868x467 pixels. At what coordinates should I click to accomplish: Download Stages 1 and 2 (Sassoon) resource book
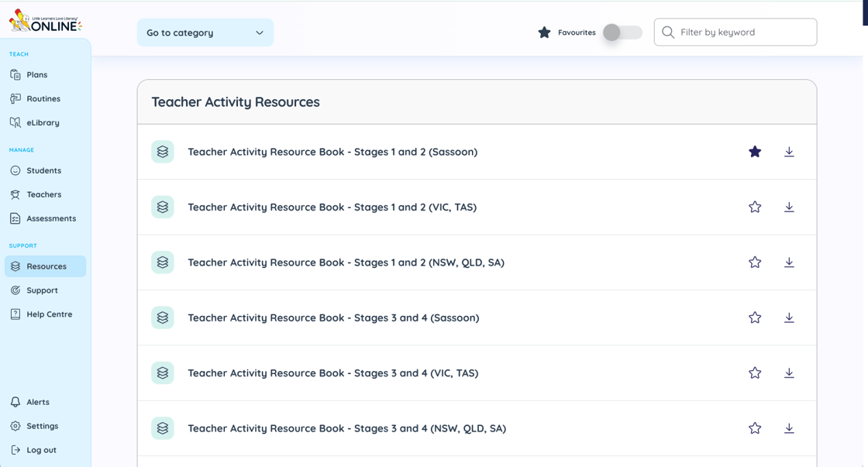click(x=789, y=152)
